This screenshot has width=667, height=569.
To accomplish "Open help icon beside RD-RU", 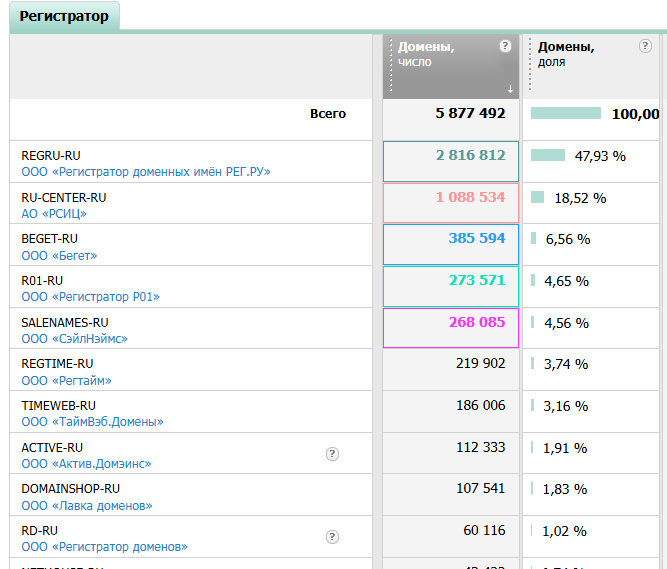I will click(x=332, y=537).
